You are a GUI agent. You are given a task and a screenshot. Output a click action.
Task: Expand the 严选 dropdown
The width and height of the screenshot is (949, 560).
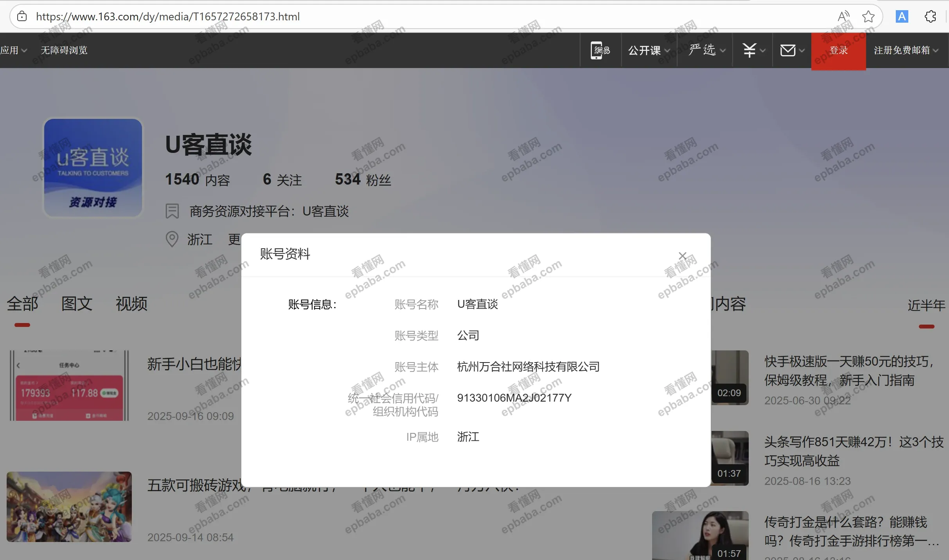pyautogui.click(x=707, y=50)
